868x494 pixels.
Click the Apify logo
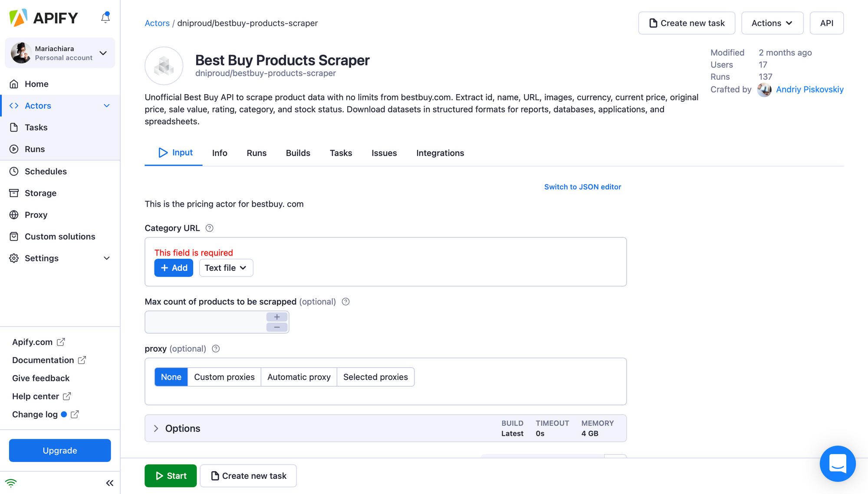43,18
